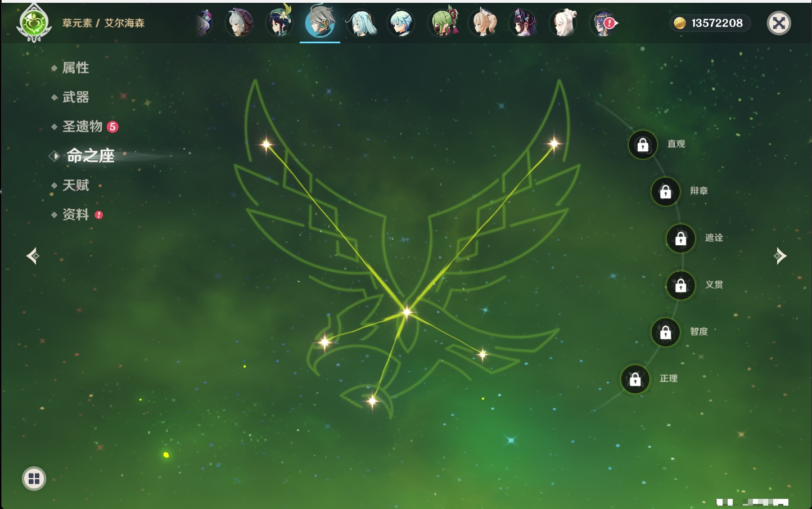
Task: Switch to the dark-haired Yun Jin avatar
Action: point(524,23)
